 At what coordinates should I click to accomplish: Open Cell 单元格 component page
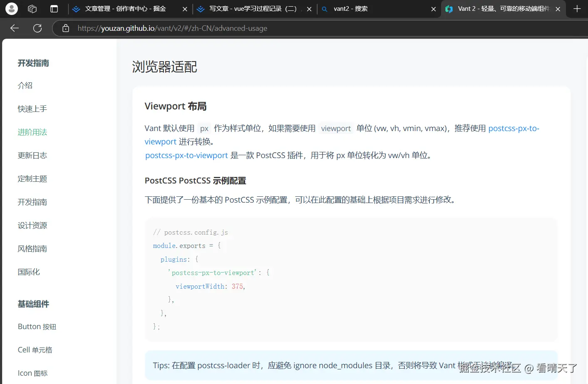(x=35, y=350)
